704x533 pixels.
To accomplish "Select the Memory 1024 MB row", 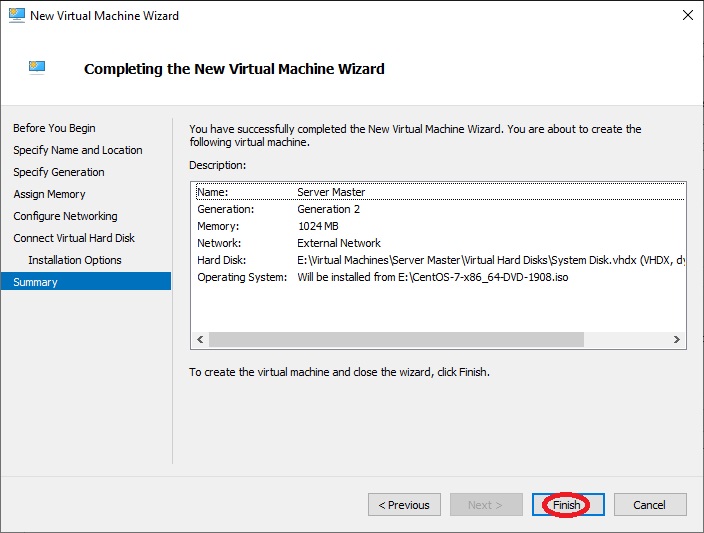I will (x=440, y=226).
